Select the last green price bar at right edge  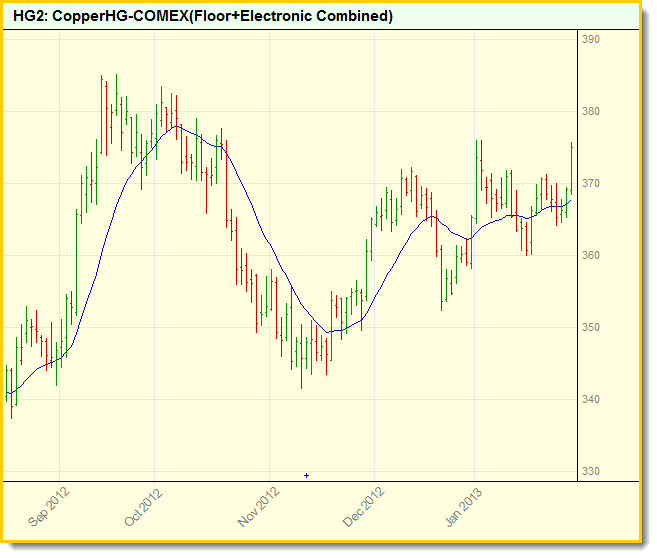coord(571,165)
